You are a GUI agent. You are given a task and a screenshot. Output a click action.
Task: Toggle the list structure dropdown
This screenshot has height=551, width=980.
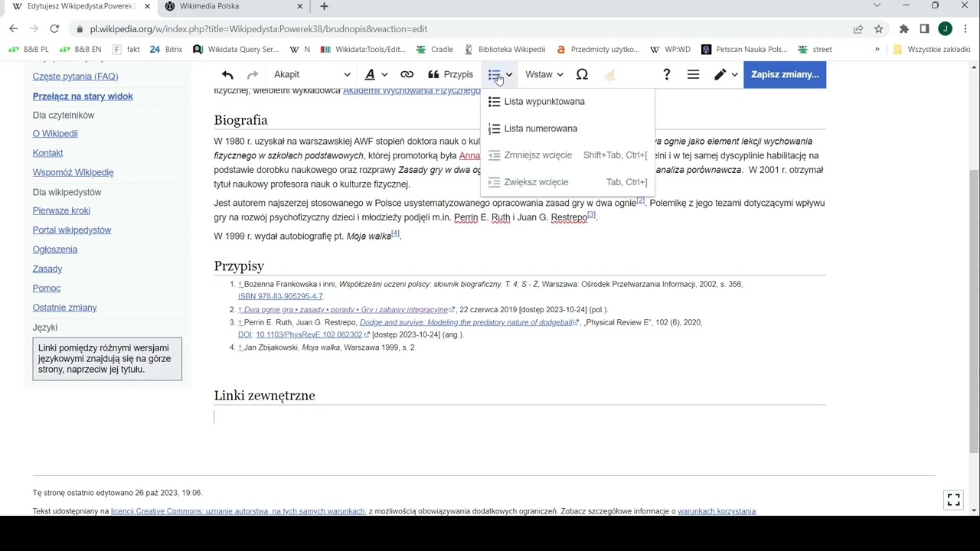[x=500, y=74]
